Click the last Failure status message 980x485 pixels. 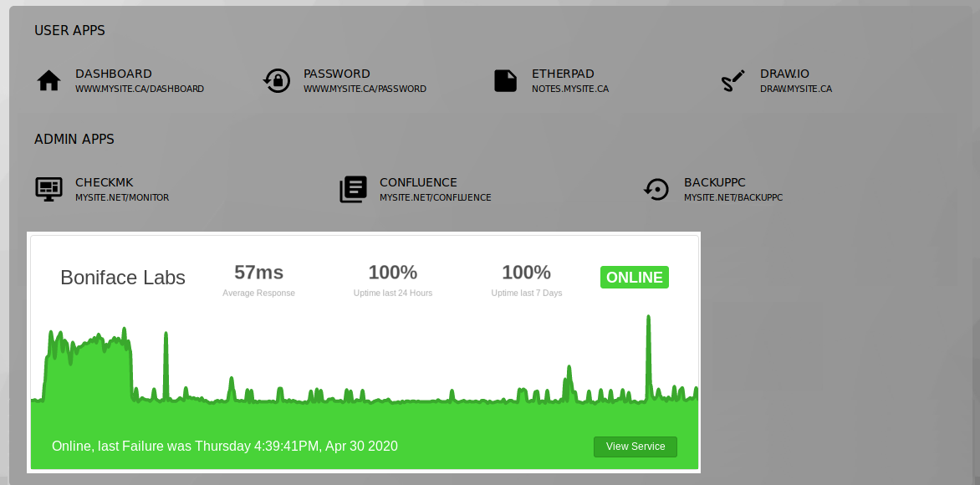pos(225,446)
